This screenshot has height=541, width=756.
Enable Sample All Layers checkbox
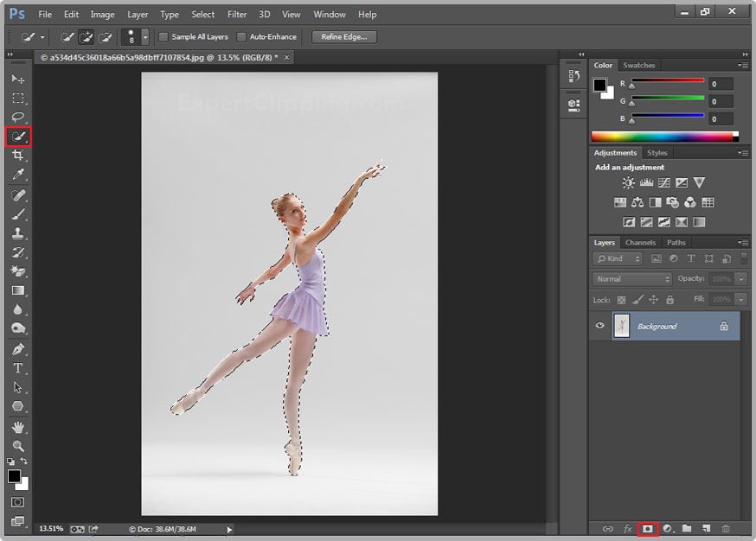pyautogui.click(x=163, y=37)
